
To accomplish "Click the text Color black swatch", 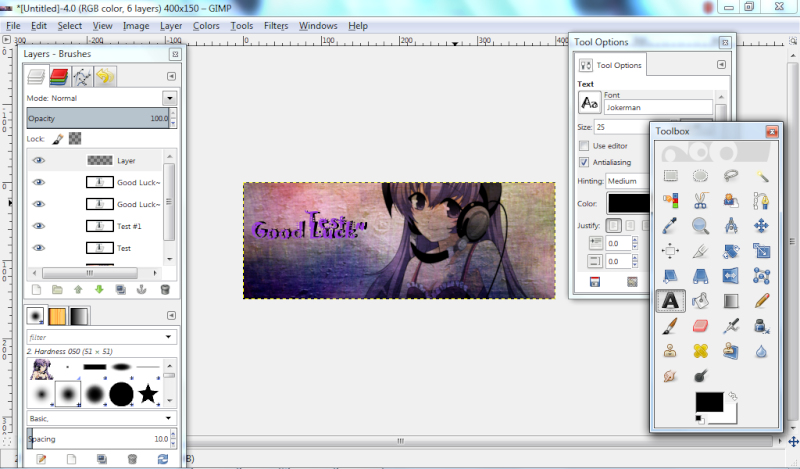I will click(629, 203).
